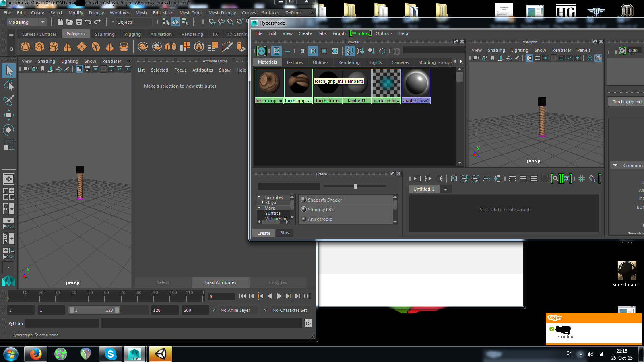Choose the Move tool in toolbox
644x362 pixels.
[x=9, y=115]
